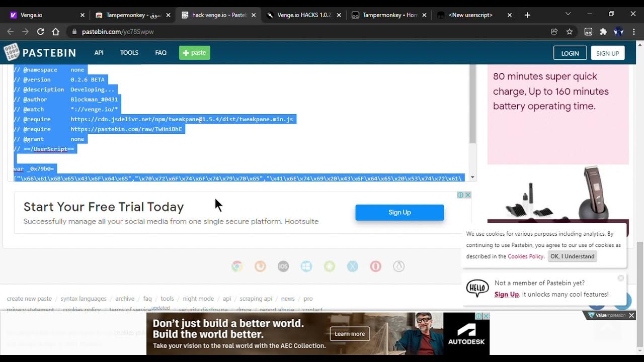This screenshot has height=362, width=644.
Task: Open the API menu item
Action: [99, 52]
